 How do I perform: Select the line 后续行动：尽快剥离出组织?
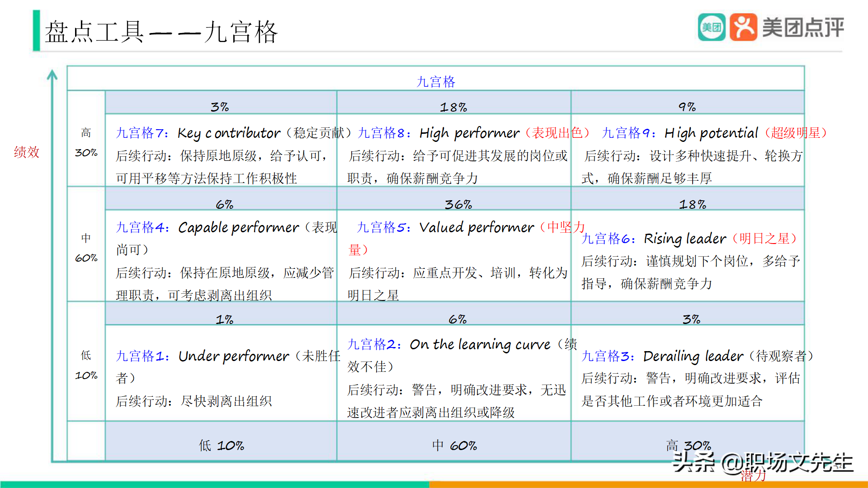(x=194, y=401)
